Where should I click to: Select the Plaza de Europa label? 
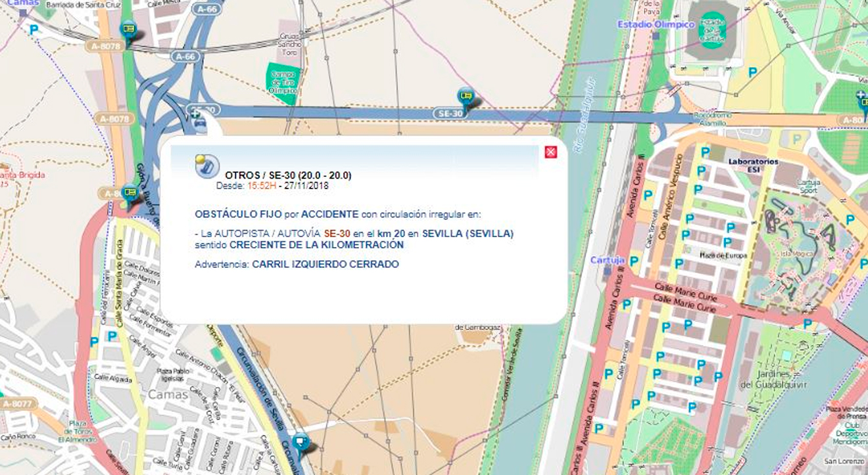coord(716,255)
